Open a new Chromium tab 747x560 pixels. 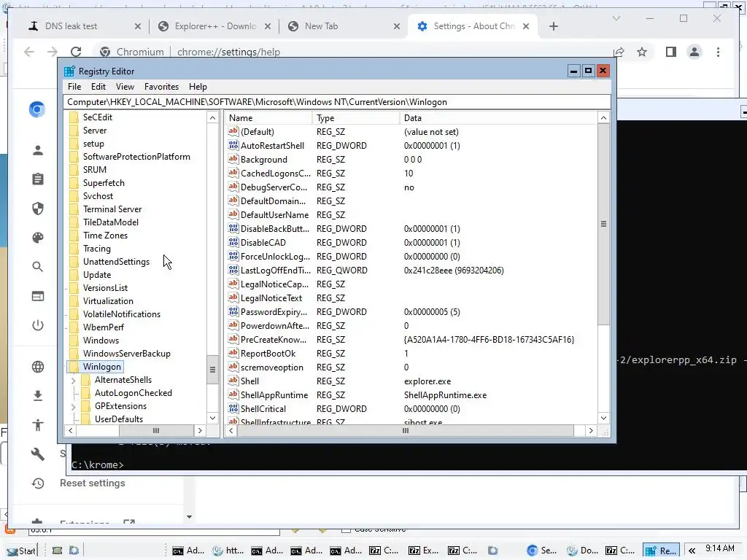tap(554, 26)
